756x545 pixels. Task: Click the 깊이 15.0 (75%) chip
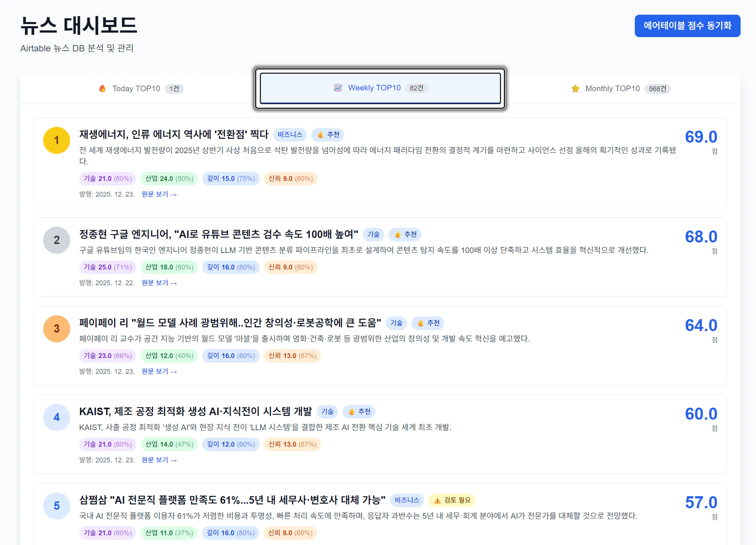coord(231,179)
